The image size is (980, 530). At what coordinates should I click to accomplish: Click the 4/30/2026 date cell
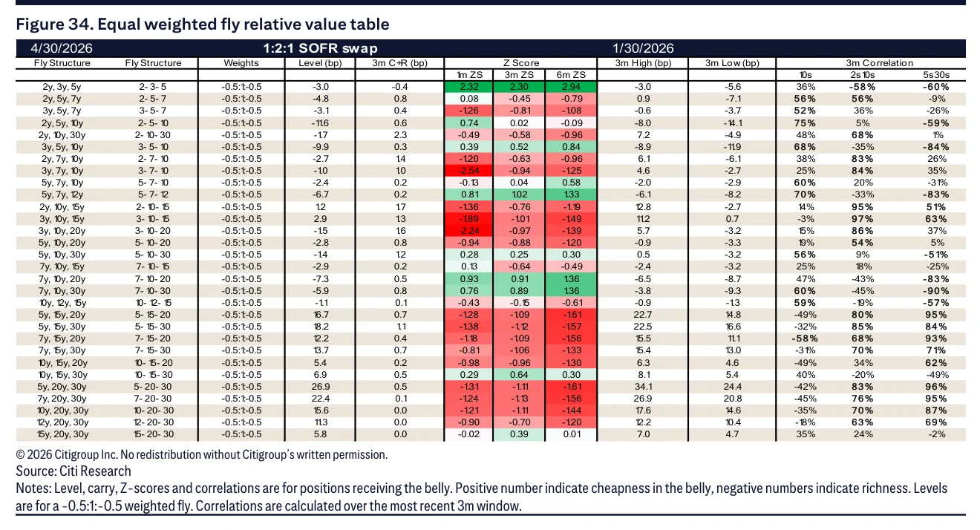coord(62,48)
